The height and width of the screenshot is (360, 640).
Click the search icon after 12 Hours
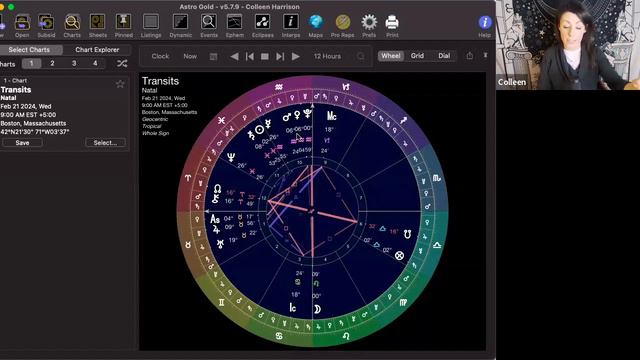pos(360,56)
